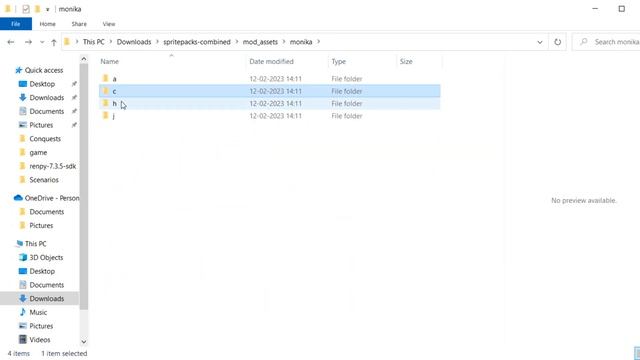This screenshot has height=360, width=640.
Task: Click Quick access in the sidebar
Action: point(44,70)
